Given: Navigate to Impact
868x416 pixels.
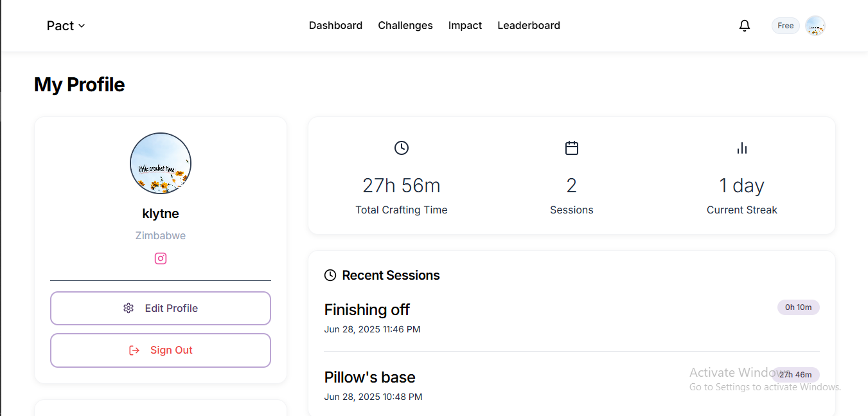Looking at the screenshot, I should pyautogui.click(x=465, y=26).
